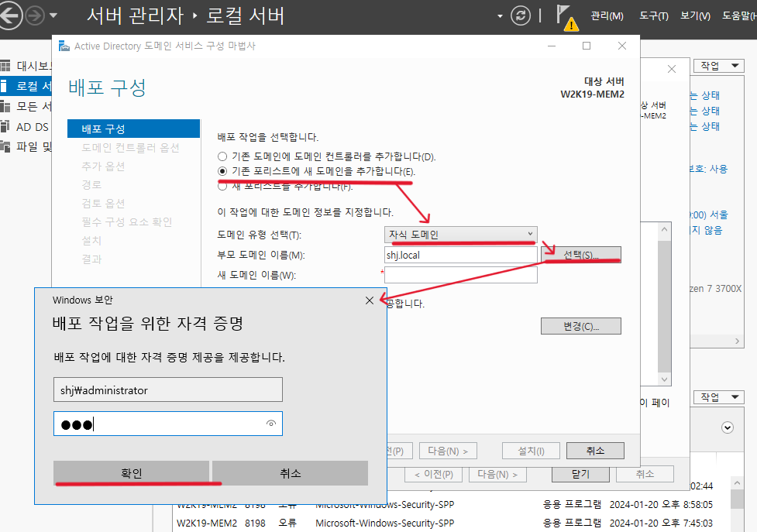Image resolution: width=757 pixels, height=532 pixels.
Task: Open the 도구(T) menu
Action: click(x=654, y=16)
